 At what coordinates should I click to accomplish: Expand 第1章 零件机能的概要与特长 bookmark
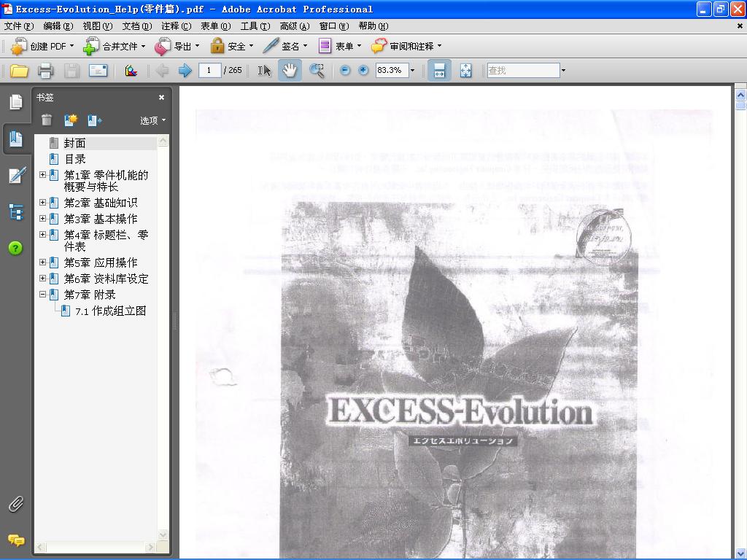42,175
